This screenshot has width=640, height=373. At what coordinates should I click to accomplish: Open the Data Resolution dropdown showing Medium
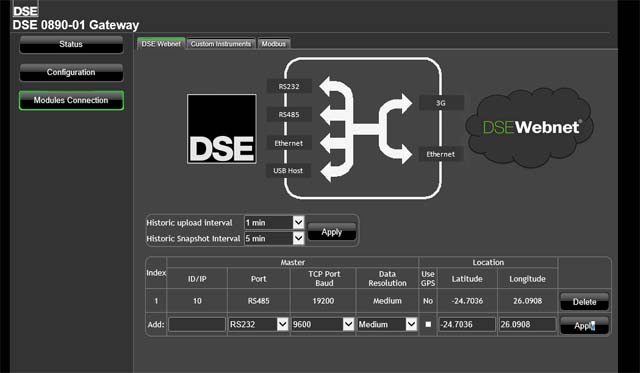pos(387,324)
